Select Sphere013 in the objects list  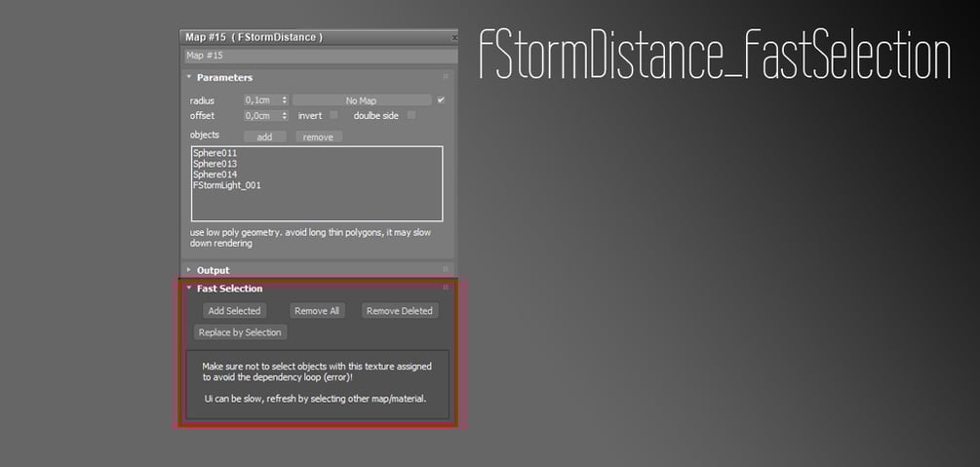click(x=215, y=164)
